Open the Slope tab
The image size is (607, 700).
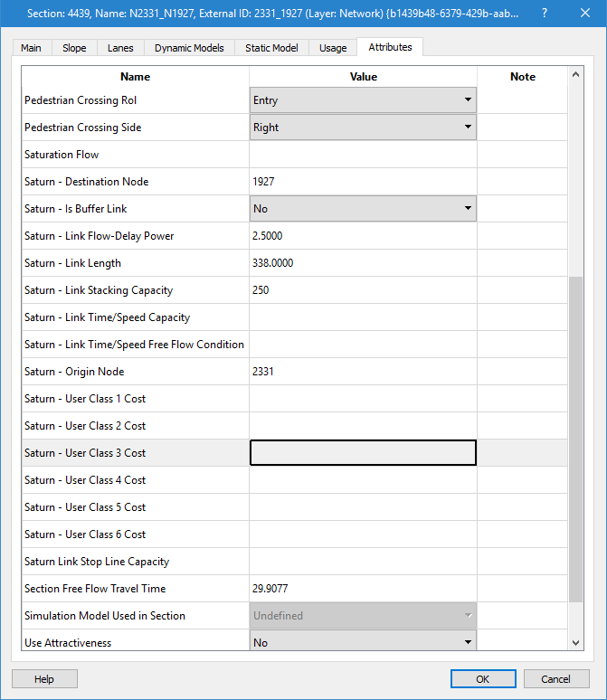click(x=74, y=48)
